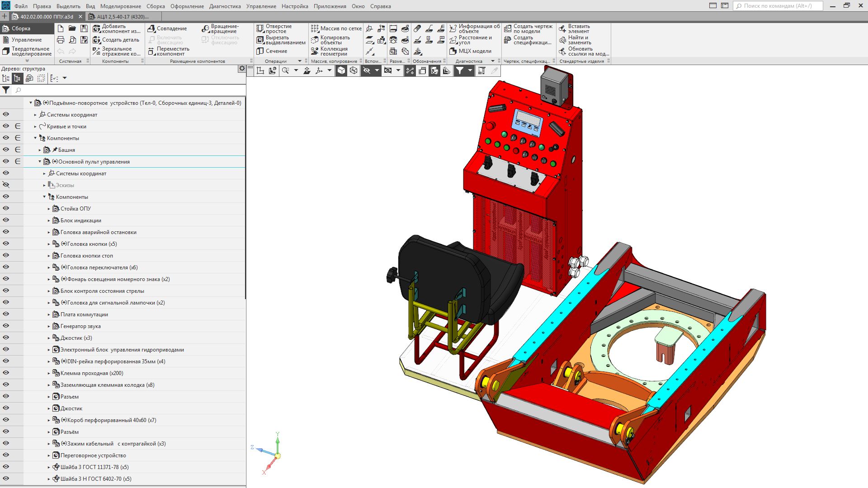This screenshot has height=488, width=868.
Task: Open the Моделирование menu
Action: pyautogui.click(x=120, y=6)
